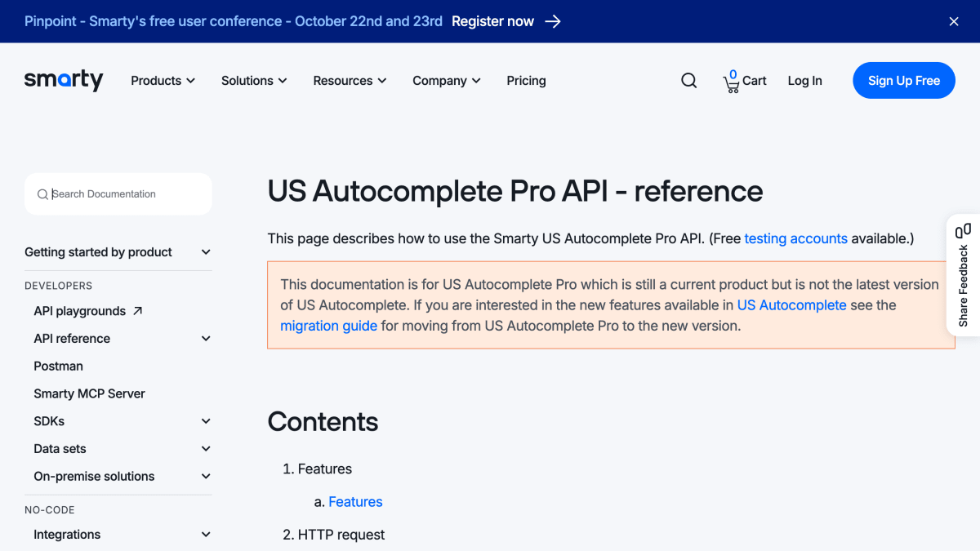The width and height of the screenshot is (980, 551).
Task: Expand the On-premise solutions chevron
Action: coord(206,477)
